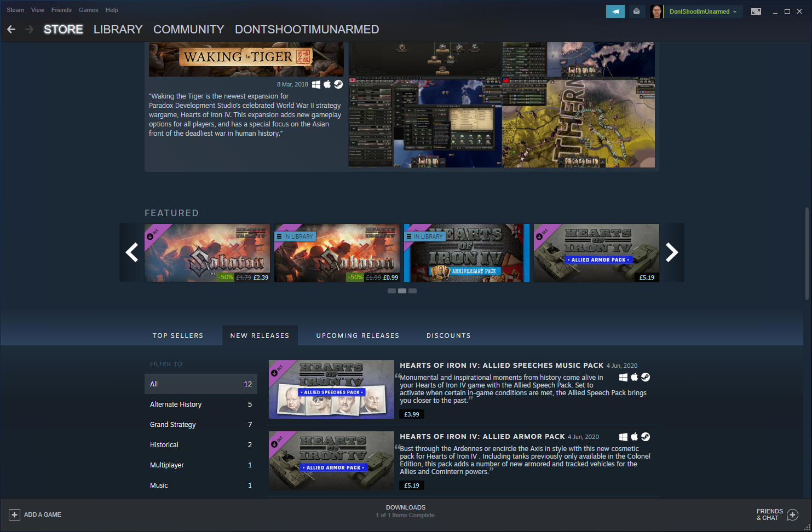Click the announcements megaphone icon

coord(615,11)
